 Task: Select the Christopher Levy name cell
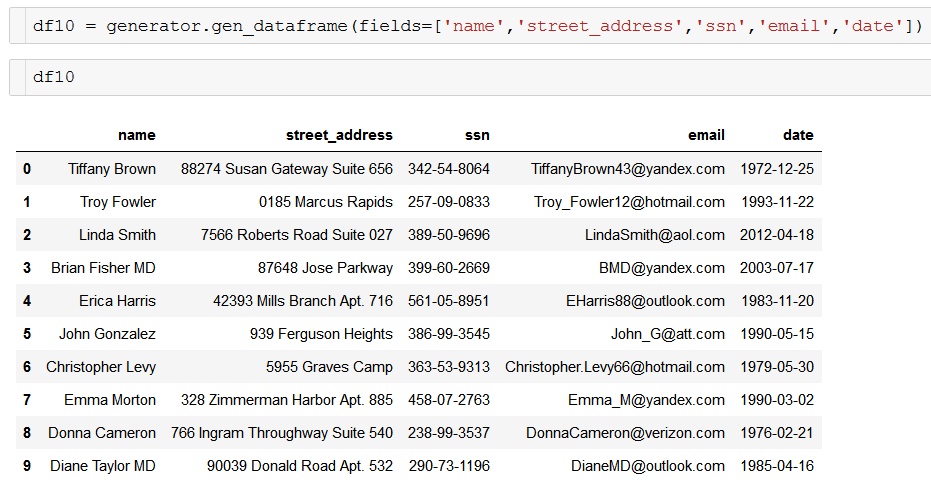click(x=101, y=367)
